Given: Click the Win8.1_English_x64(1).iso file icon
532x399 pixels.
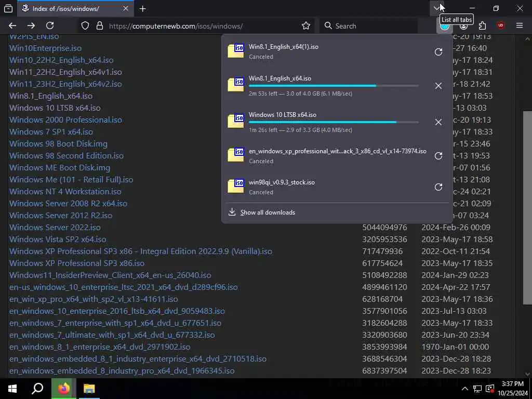Looking at the screenshot, I should (x=236, y=51).
